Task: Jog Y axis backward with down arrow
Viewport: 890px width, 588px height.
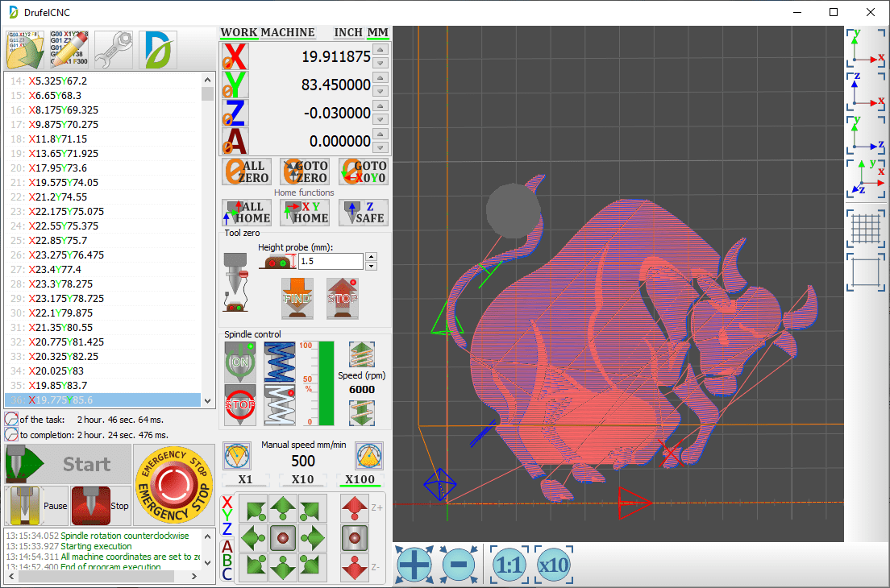Action: pyautogui.click(x=283, y=567)
